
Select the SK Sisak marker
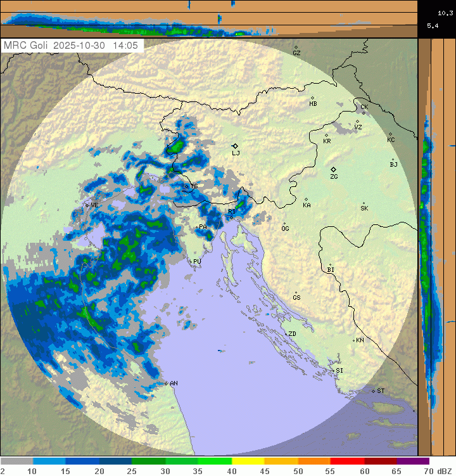tap(364, 203)
